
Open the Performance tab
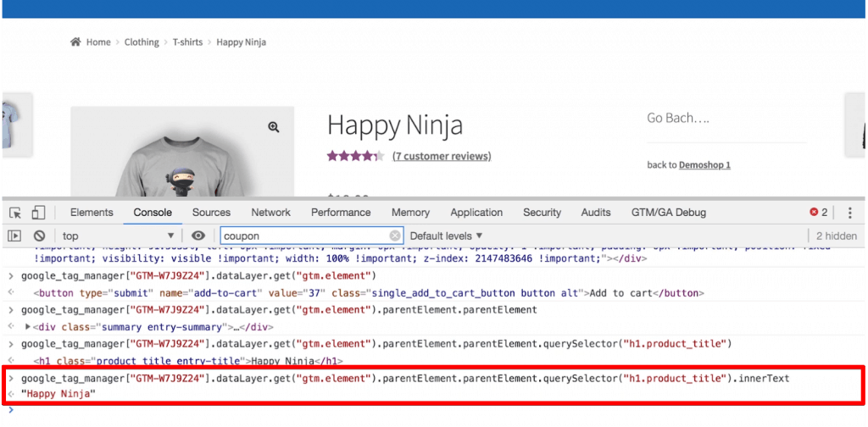tap(341, 213)
